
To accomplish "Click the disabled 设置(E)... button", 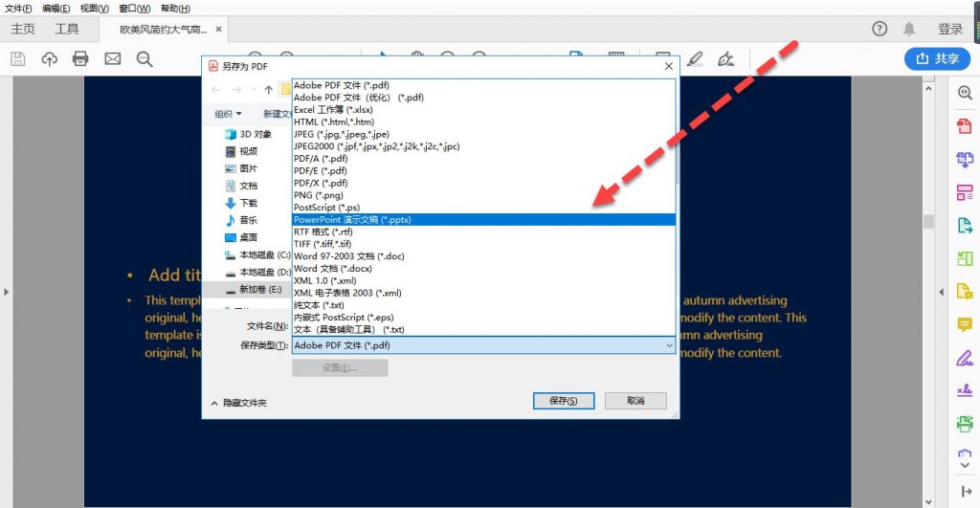I will point(340,367).
